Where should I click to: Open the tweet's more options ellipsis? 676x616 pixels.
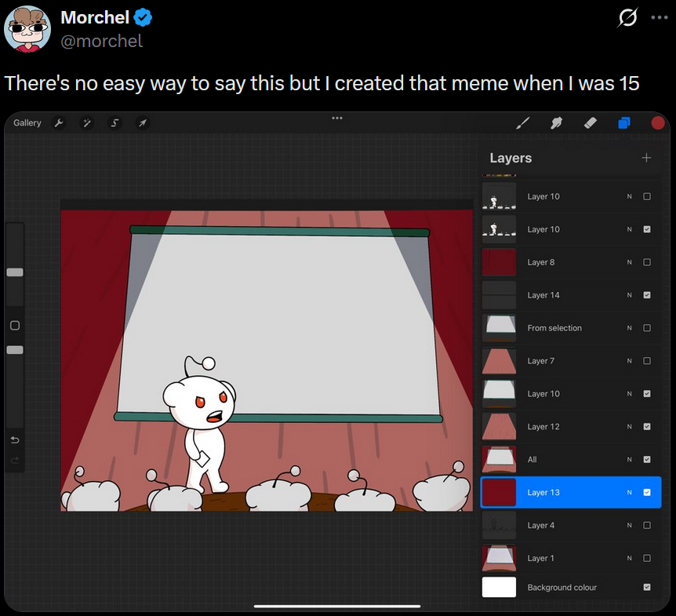(660, 18)
